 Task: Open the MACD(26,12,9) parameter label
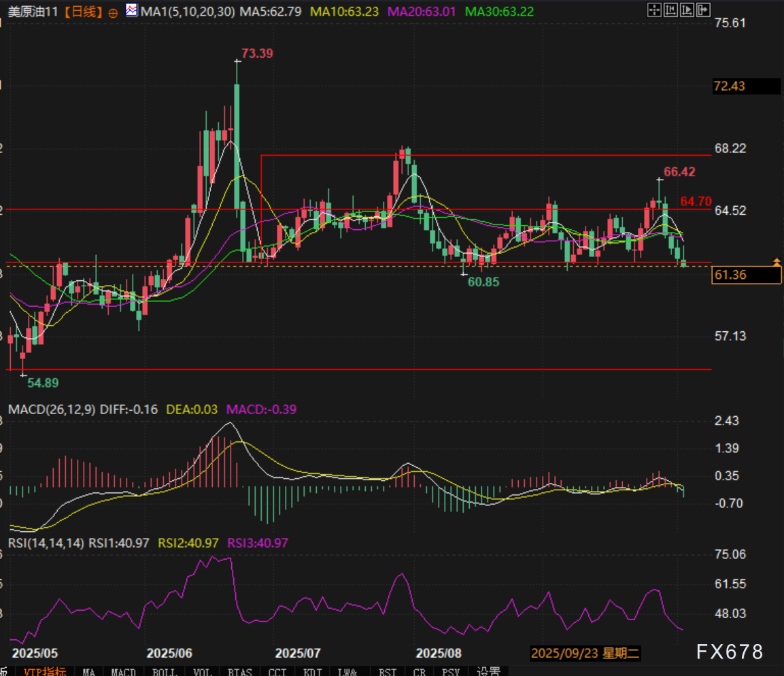click(x=52, y=409)
